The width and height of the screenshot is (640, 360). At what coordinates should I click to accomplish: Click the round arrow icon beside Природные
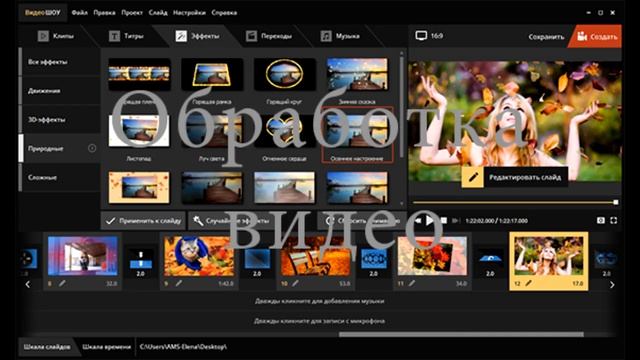tap(92, 148)
